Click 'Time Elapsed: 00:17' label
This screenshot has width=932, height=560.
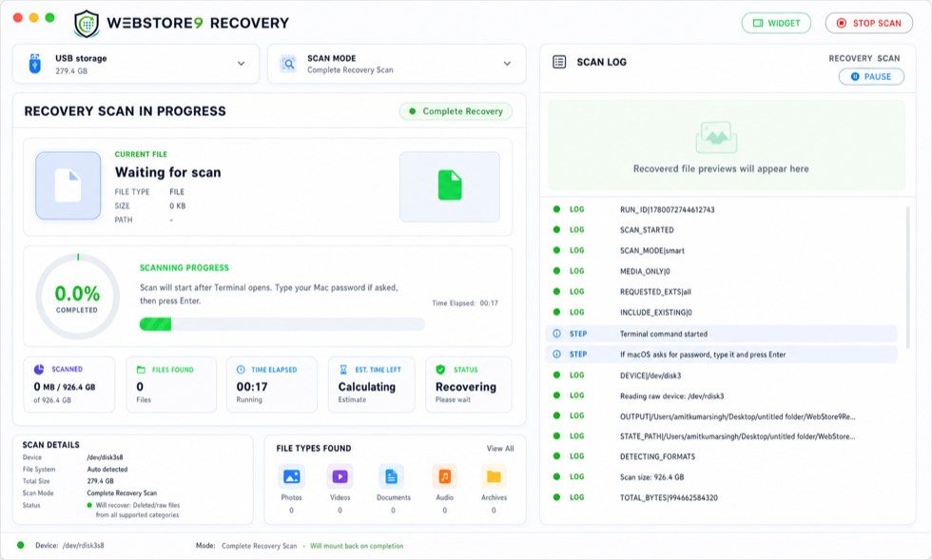(x=465, y=303)
